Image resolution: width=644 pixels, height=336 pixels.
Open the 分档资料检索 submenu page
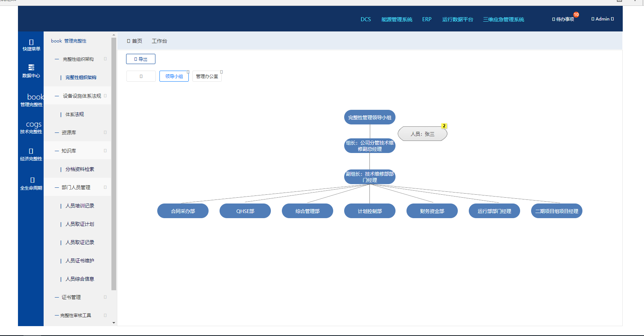click(x=80, y=169)
